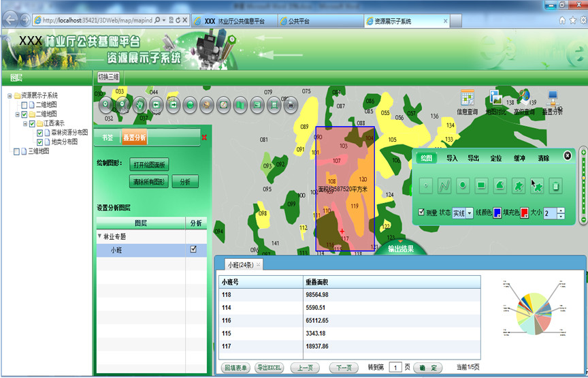Switch to the 书签 bookmark tab
This screenshot has height=378, width=588.
tap(108, 138)
